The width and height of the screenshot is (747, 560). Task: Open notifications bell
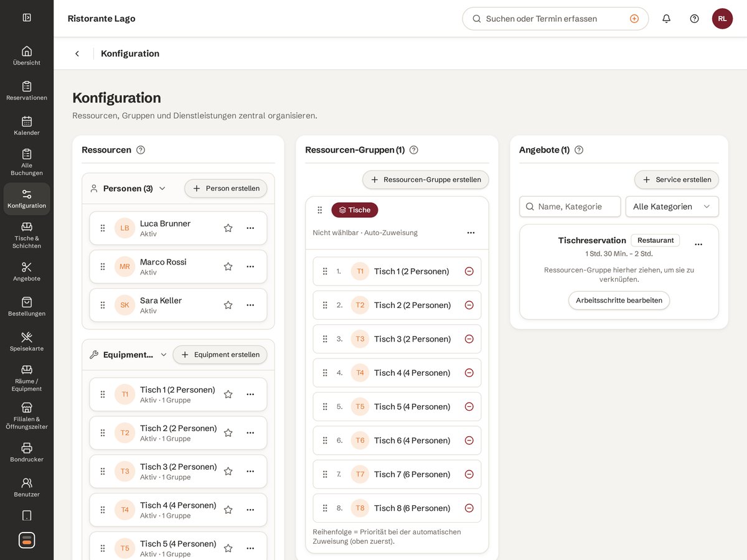[x=666, y=19]
